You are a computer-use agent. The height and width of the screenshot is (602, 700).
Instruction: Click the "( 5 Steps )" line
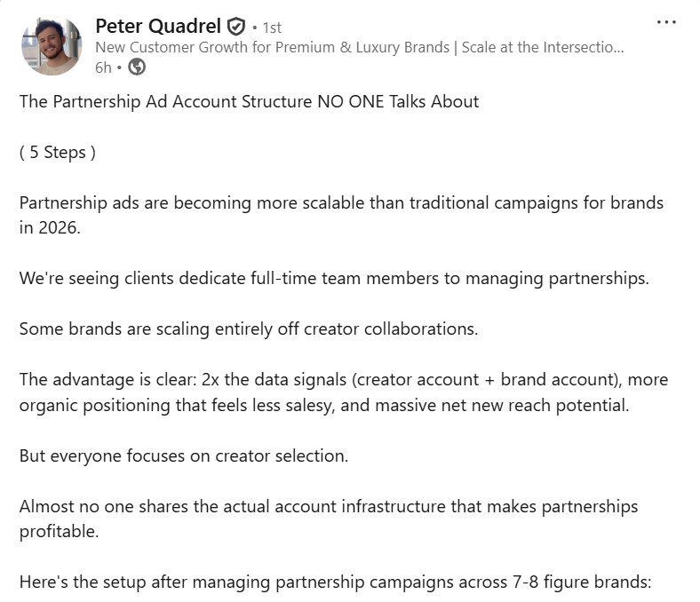[x=58, y=152]
